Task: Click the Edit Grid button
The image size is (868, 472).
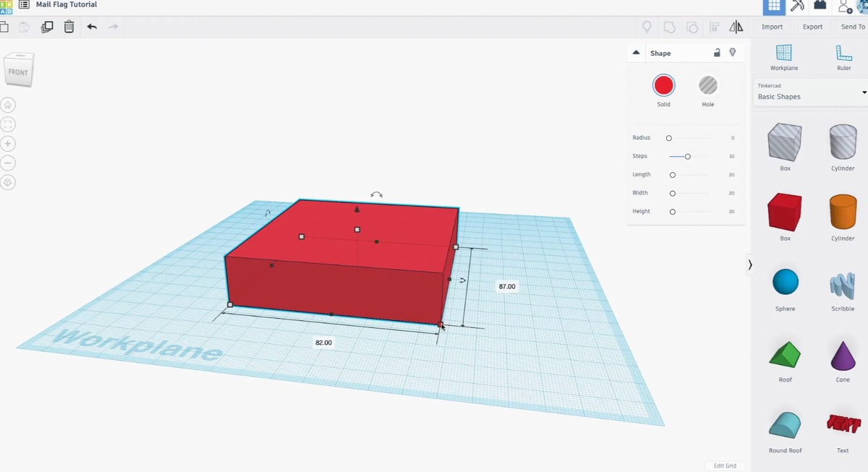Action: [x=725, y=465]
